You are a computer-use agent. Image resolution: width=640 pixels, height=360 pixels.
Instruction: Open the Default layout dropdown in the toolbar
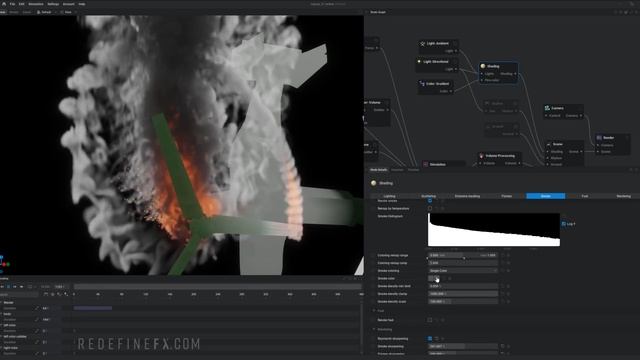(46, 12)
